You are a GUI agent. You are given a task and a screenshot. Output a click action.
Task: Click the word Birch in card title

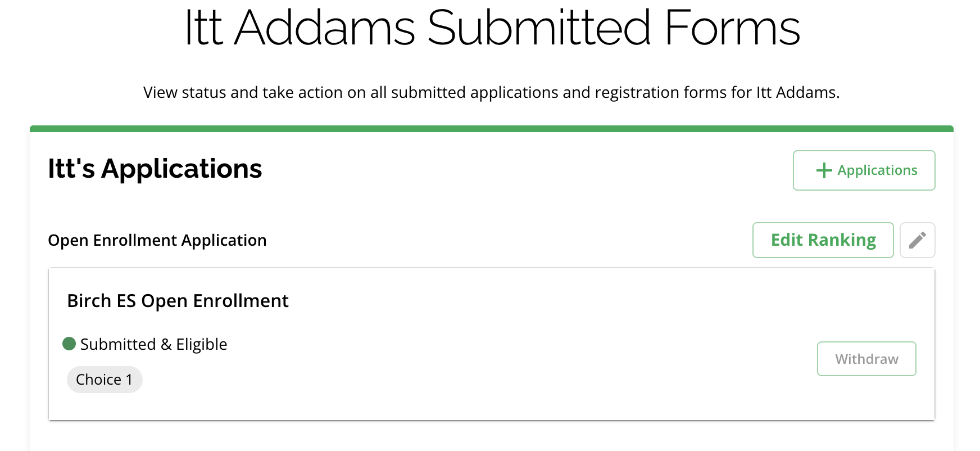(x=89, y=301)
